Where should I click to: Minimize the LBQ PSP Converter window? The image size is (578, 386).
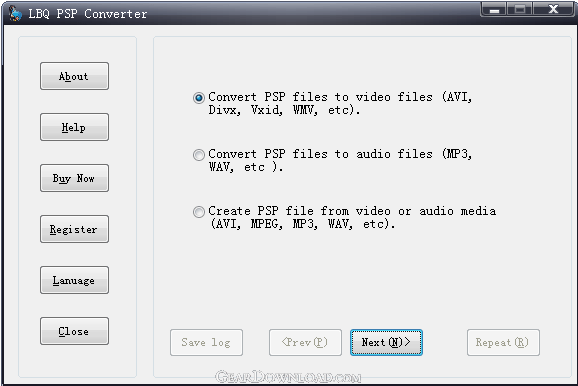[494, 9]
